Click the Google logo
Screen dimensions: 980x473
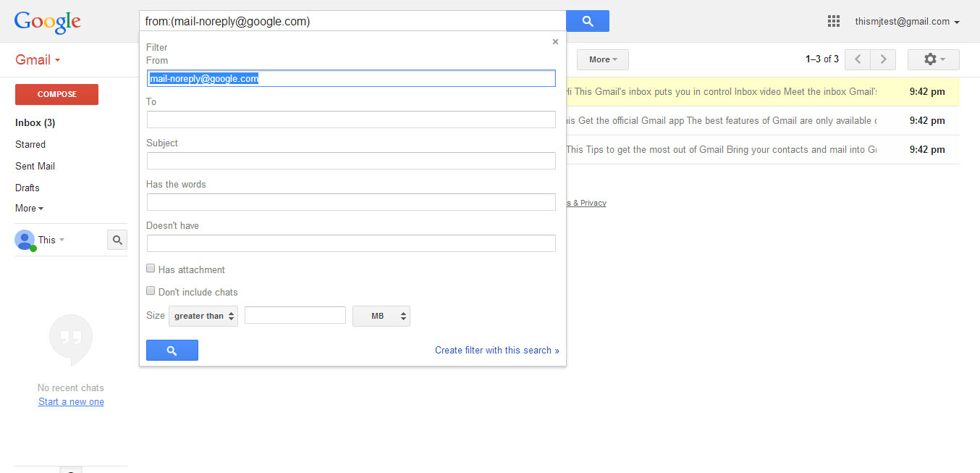pos(47,22)
